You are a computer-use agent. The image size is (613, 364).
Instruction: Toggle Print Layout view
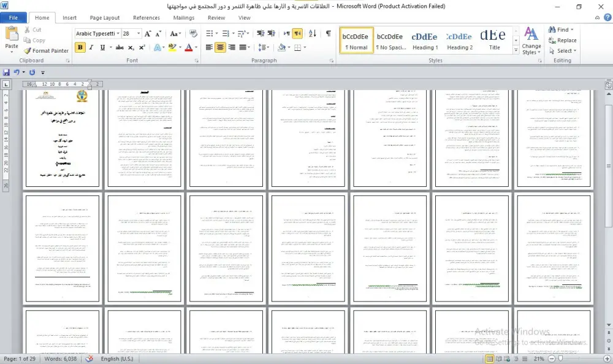[489, 358]
